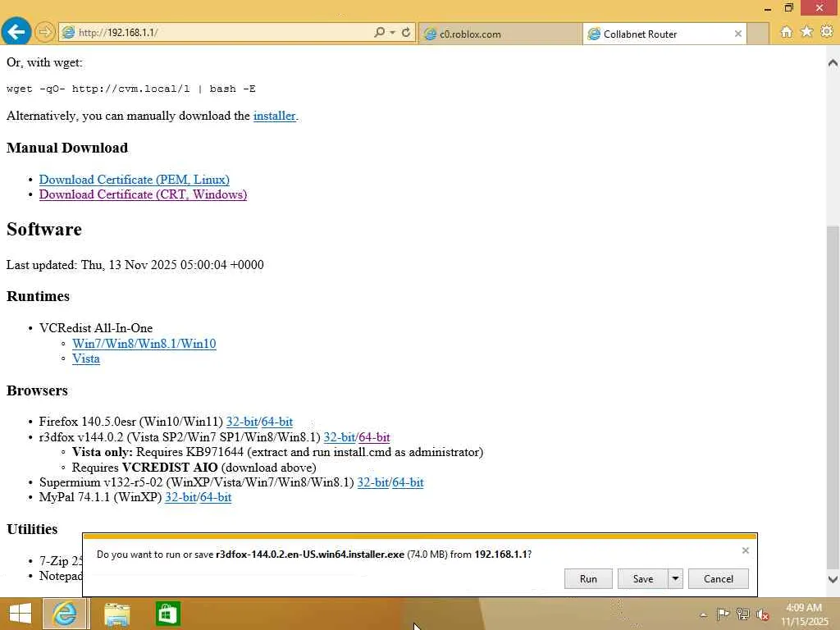Open the Home icon in toolbar
This screenshot has height=630, width=840.
(x=786, y=32)
